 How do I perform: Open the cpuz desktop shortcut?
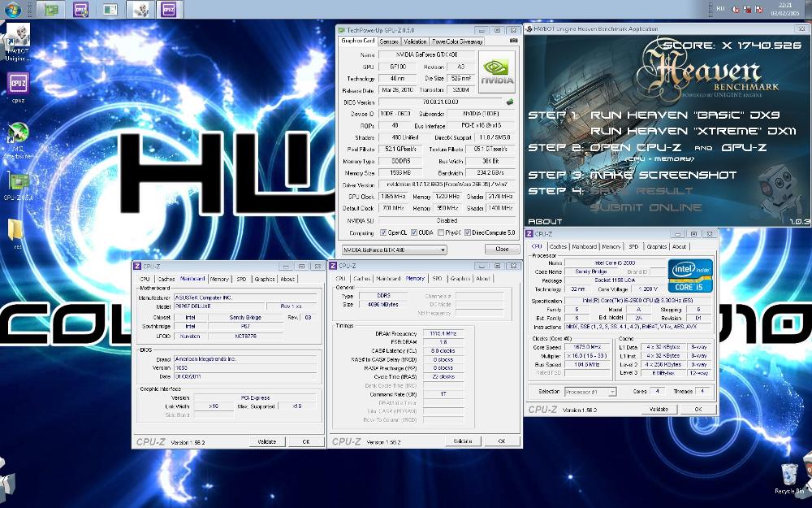pyautogui.click(x=18, y=85)
